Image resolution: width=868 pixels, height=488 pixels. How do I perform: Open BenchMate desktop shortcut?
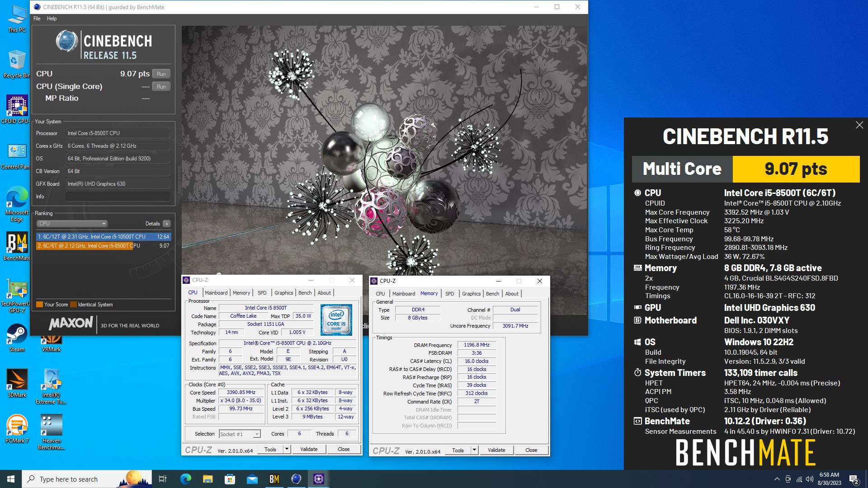point(17,247)
